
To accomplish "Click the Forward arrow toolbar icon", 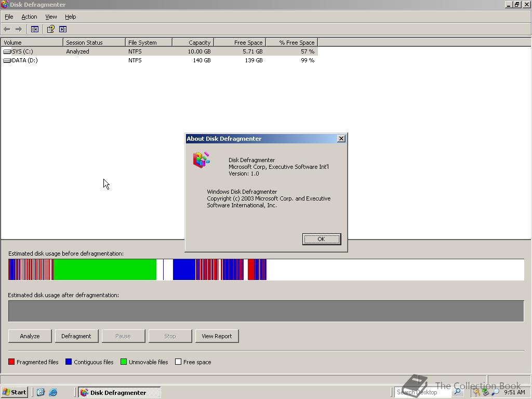I will [19, 29].
